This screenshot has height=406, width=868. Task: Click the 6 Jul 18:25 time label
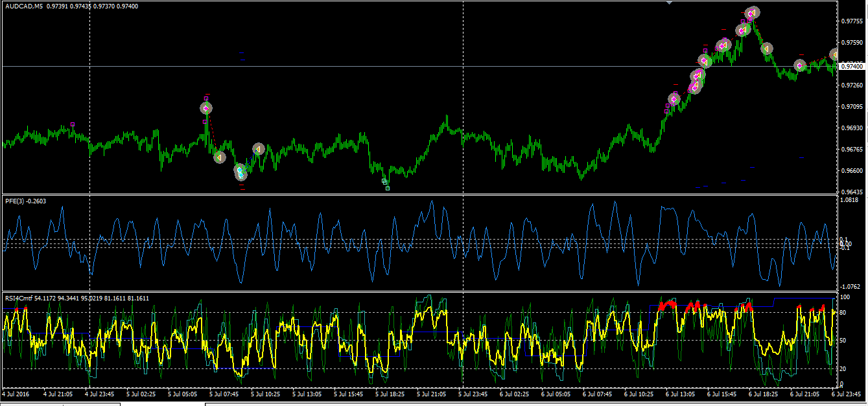click(x=764, y=394)
